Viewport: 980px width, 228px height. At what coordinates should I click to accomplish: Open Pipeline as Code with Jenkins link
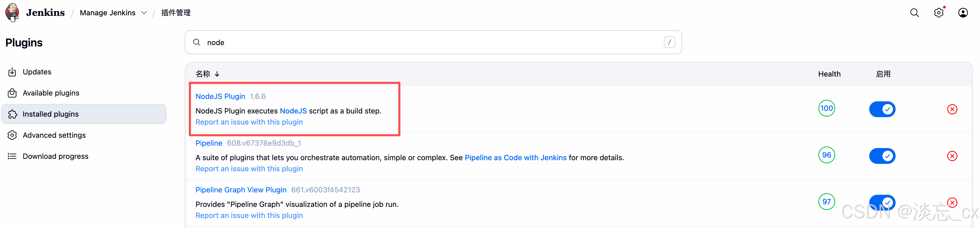tap(516, 158)
